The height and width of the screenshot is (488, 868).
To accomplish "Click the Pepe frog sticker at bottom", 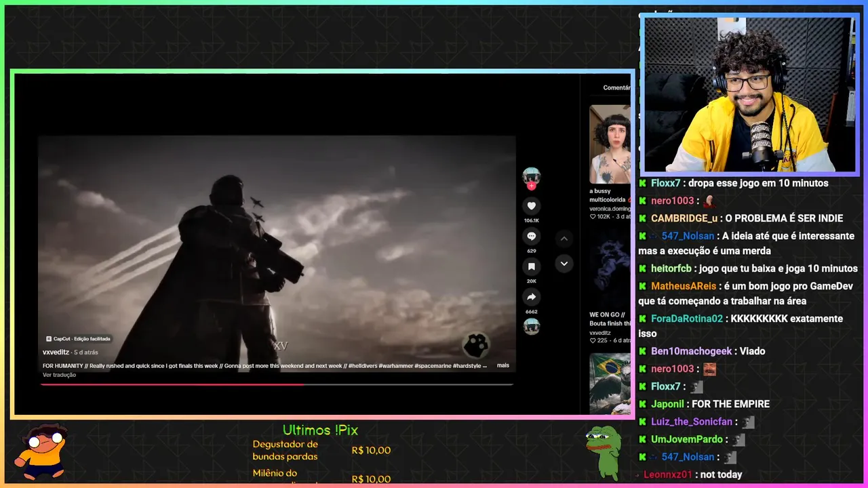I will pos(603,451).
